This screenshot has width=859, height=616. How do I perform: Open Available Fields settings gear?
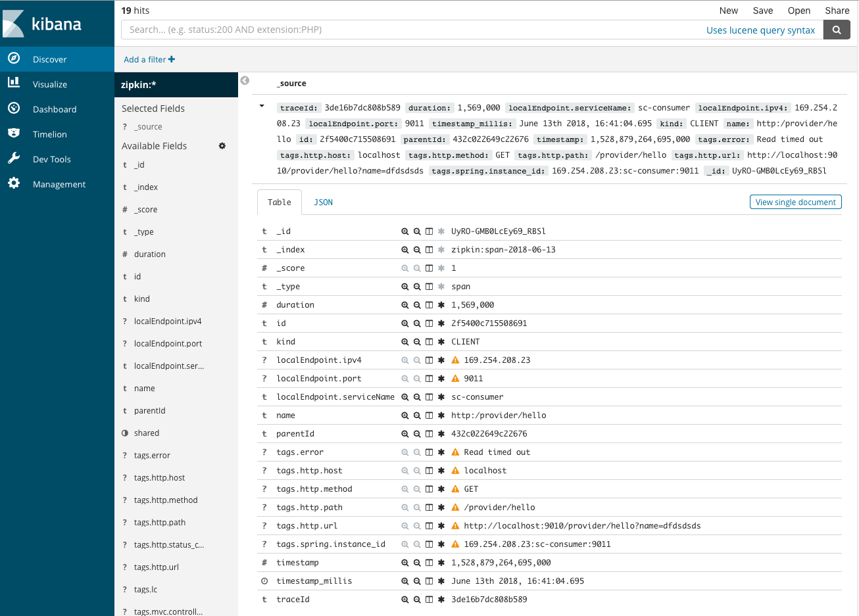tap(222, 146)
